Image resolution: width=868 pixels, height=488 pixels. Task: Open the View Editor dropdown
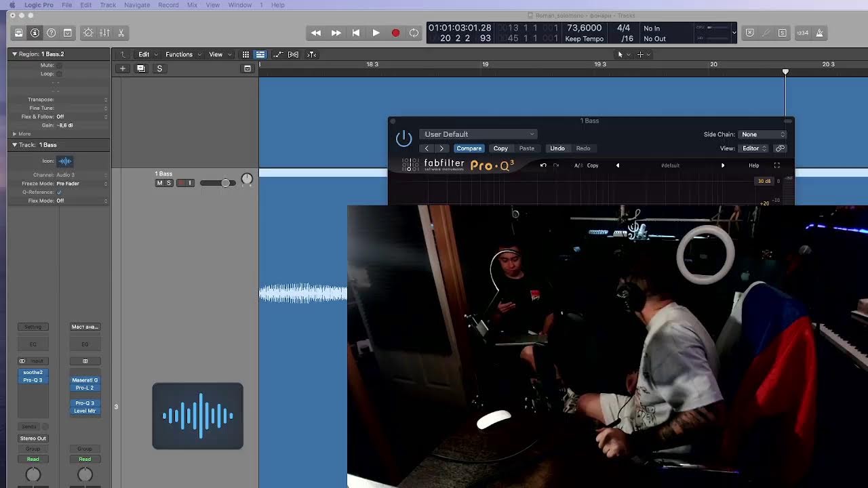pyautogui.click(x=754, y=148)
